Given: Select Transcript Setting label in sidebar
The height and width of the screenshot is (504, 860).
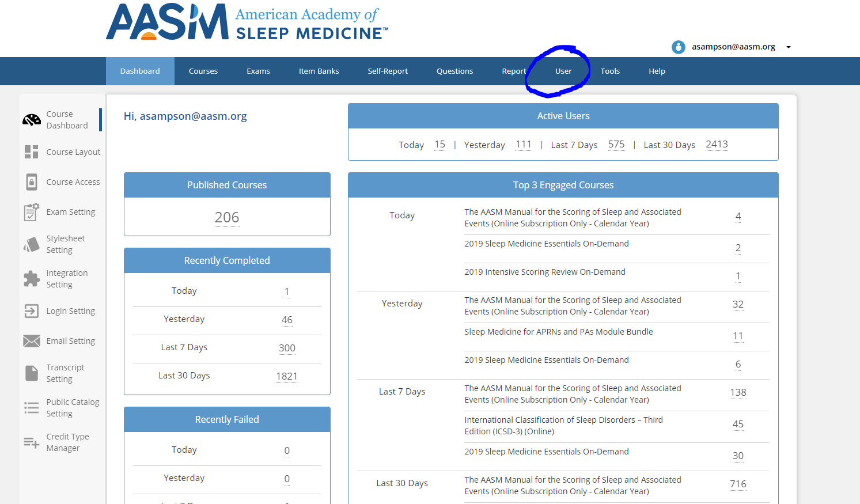Looking at the screenshot, I should (x=65, y=373).
